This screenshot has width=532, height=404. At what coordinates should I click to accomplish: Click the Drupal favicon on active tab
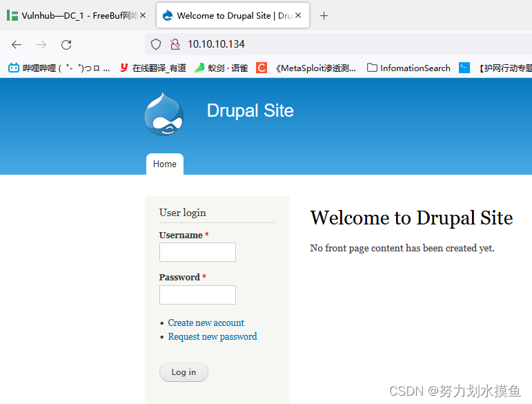(x=168, y=15)
